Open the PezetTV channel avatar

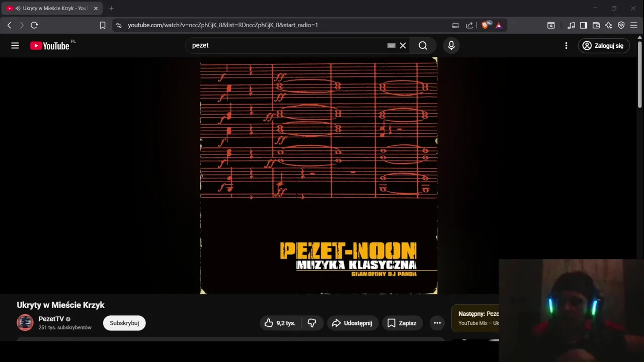pyautogui.click(x=25, y=323)
